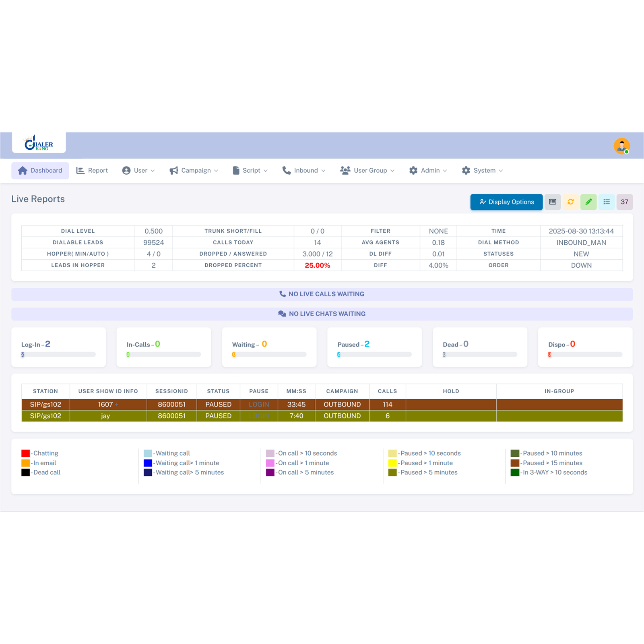Click the Paused progress bar

click(x=374, y=355)
